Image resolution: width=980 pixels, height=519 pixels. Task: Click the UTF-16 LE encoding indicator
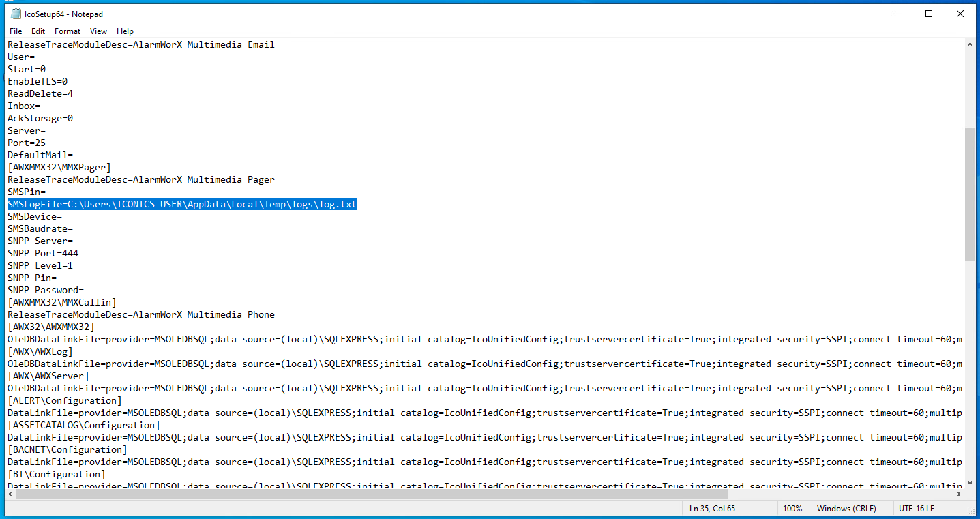[x=917, y=508]
